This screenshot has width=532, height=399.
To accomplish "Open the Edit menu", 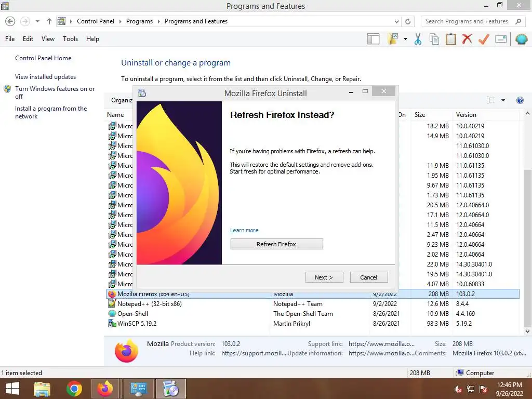I will coord(28,38).
